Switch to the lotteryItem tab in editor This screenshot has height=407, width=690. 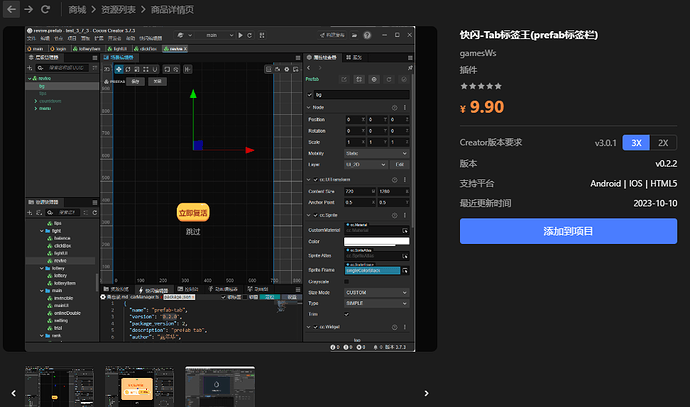click(87, 49)
